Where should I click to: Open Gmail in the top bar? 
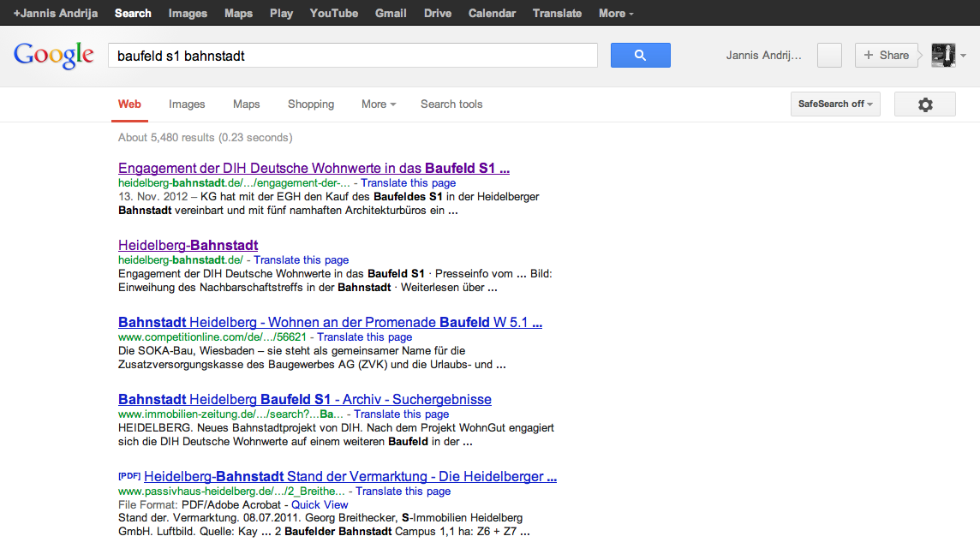[x=391, y=13]
